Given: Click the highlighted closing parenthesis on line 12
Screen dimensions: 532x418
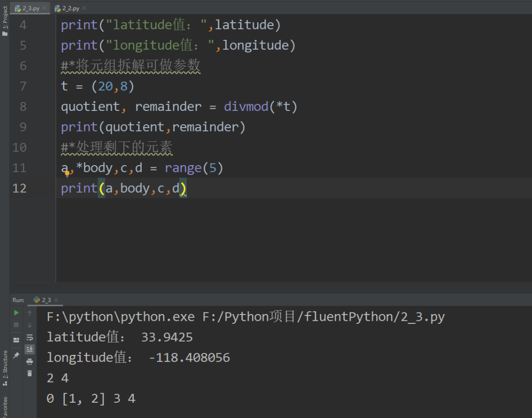Looking at the screenshot, I should (183, 188).
